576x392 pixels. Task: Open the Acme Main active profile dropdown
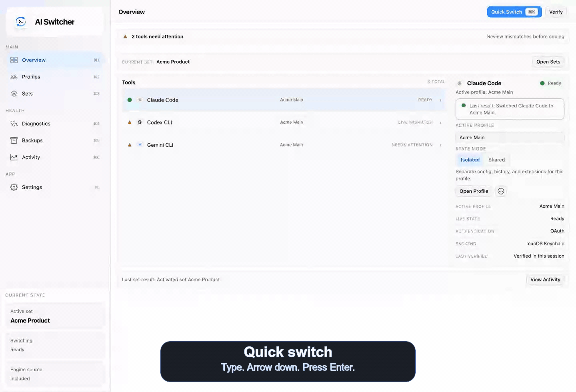click(510, 138)
